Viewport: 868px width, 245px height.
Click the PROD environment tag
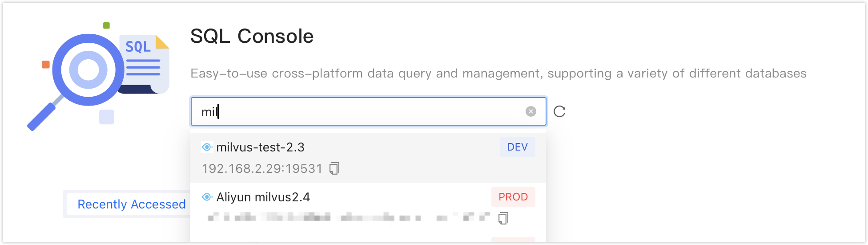[x=513, y=197]
